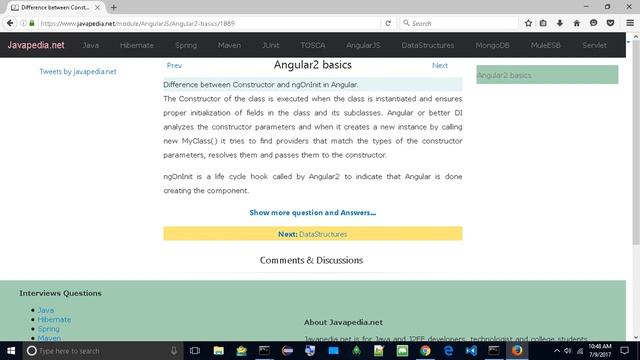Open Firefox hamburger menu

630,23
